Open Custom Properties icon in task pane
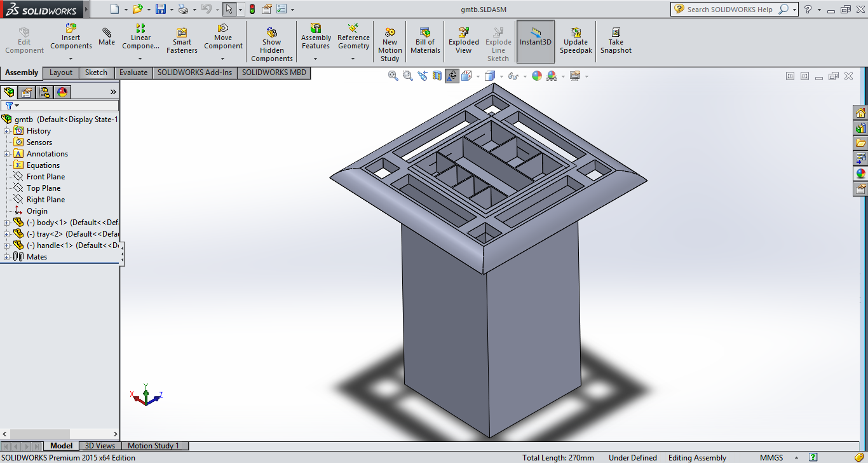Screen dimensions: 868x463 point(860,188)
